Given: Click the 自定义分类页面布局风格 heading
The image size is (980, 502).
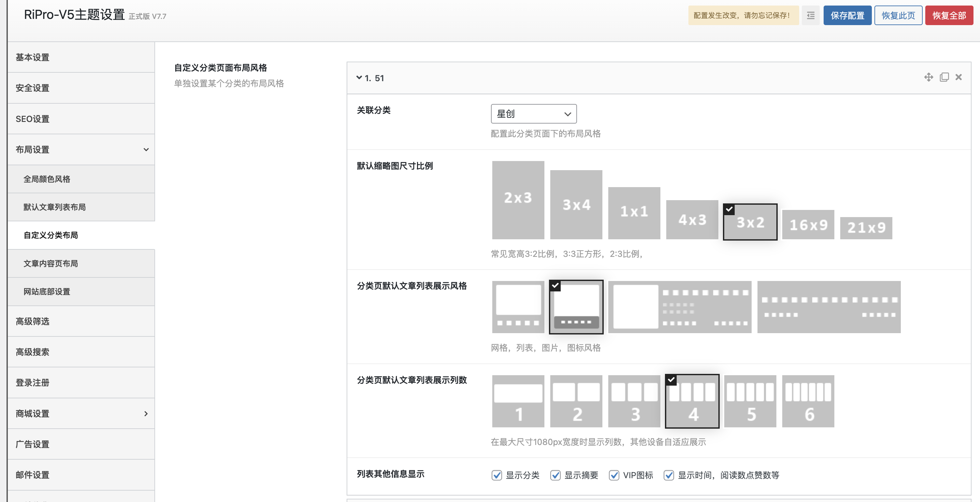Looking at the screenshot, I should coord(221,68).
